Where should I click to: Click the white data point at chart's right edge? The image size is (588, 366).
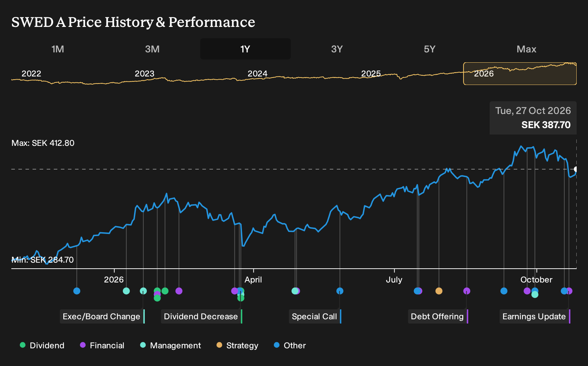576,169
